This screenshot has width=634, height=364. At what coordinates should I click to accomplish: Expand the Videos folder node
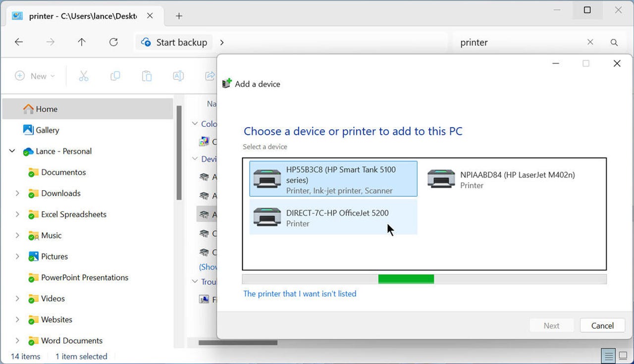pyautogui.click(x=17, y=298)
